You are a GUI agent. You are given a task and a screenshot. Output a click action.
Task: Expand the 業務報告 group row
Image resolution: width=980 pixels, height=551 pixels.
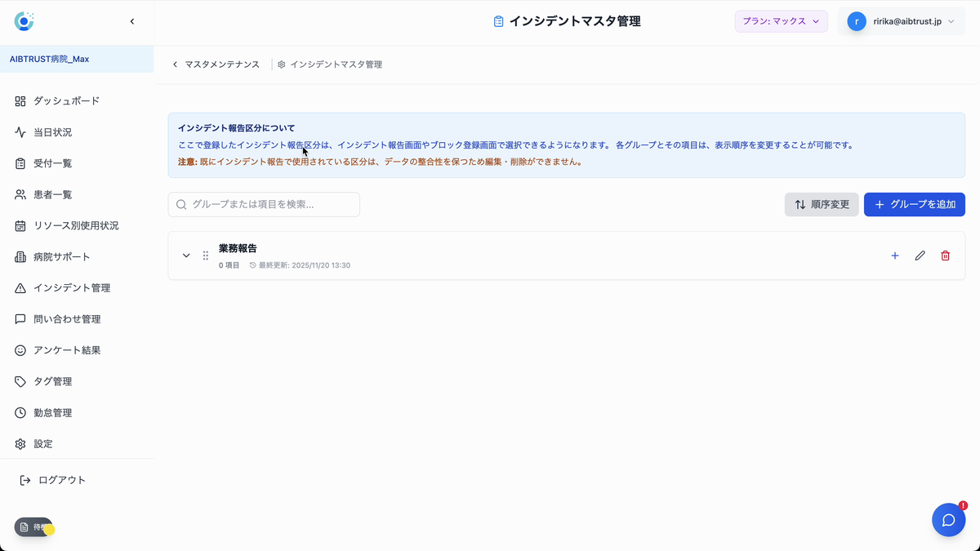(186, 256)
